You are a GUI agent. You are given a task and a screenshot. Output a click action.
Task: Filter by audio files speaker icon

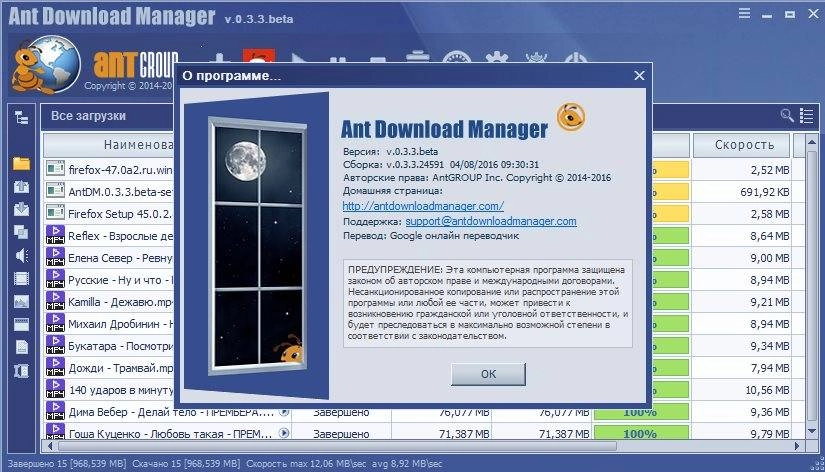(22, 256)
